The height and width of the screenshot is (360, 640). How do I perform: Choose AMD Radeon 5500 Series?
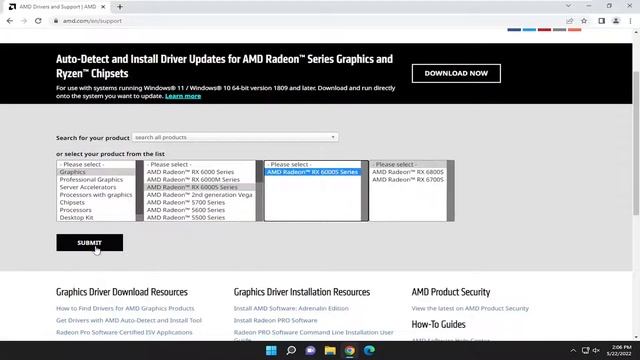200,218
